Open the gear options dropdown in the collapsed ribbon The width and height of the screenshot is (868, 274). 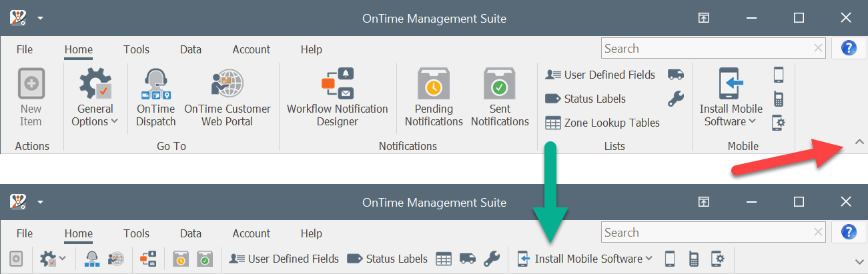click(53, 259)
